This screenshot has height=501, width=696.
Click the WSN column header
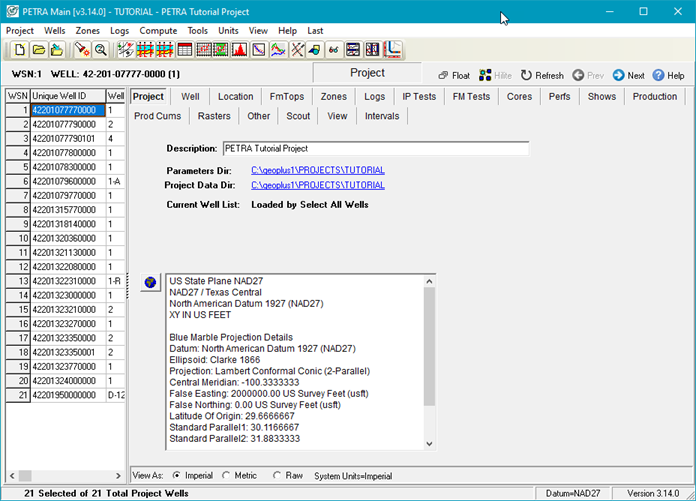[x=18, y=96]
